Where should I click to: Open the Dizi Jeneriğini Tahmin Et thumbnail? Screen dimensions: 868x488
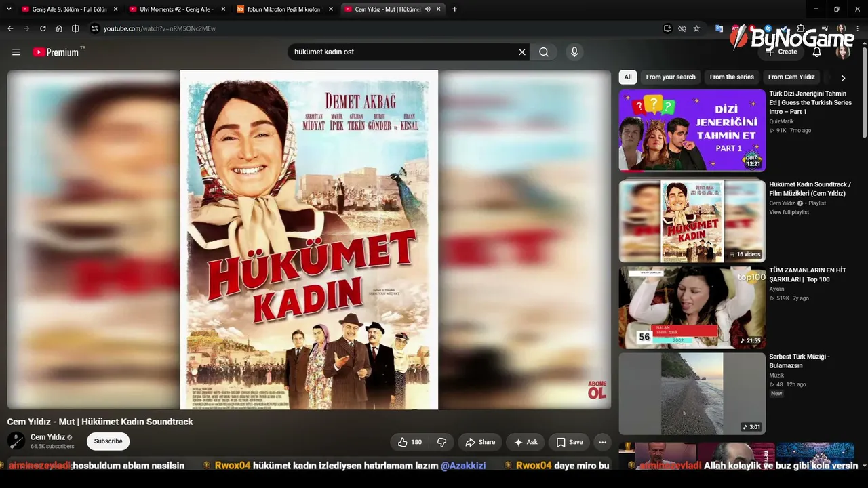tap(692, 130)
